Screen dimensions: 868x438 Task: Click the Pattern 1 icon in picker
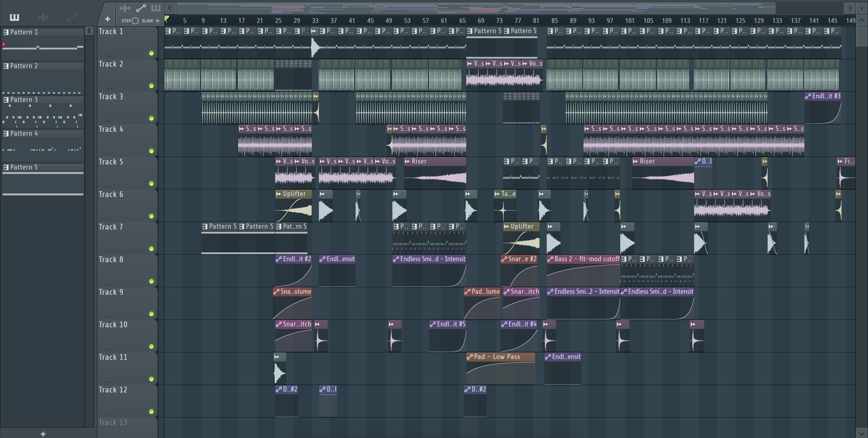pos(6,32)
